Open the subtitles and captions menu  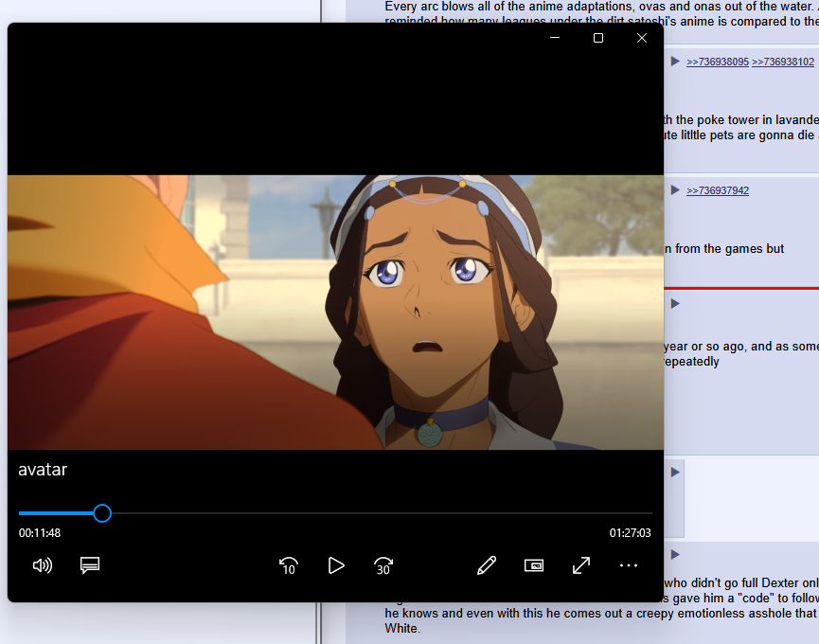click(90, 565)
